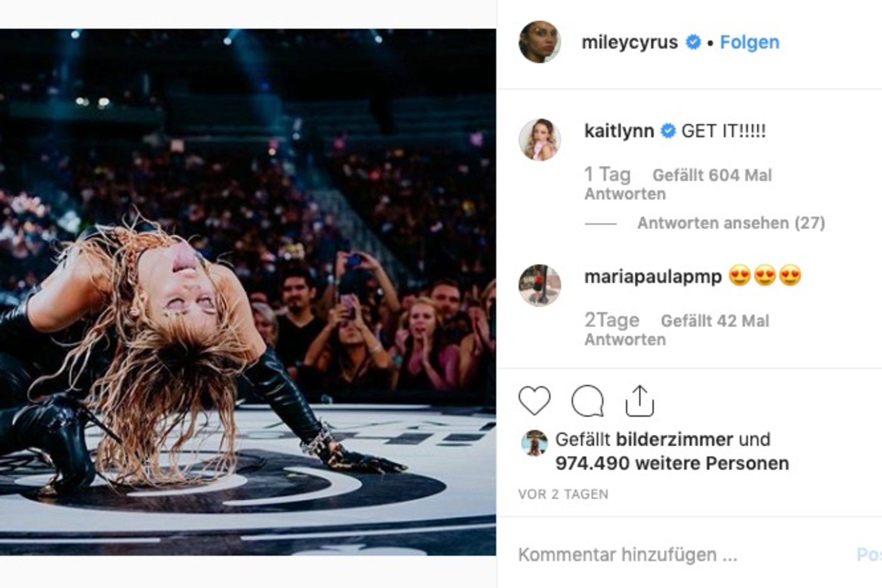Viewport: 882px width, 588px height.
Task: Click the verified badge next to mileycyrus
Action: (693, 42)
